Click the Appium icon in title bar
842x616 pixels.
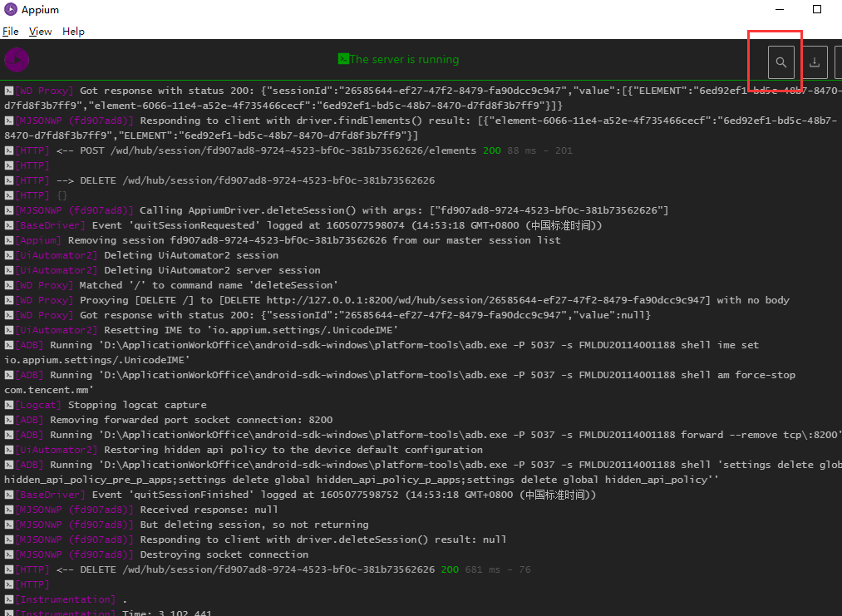click(11, 10)
